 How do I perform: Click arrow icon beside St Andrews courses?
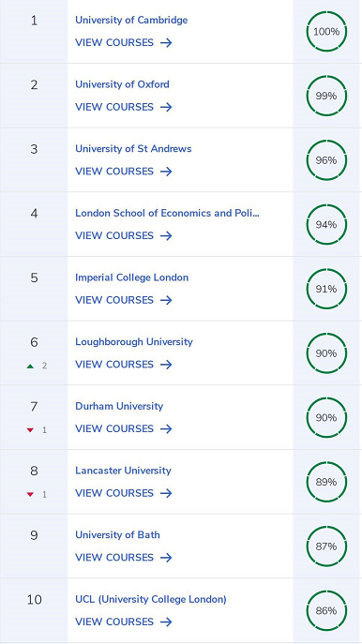(166, 172)
